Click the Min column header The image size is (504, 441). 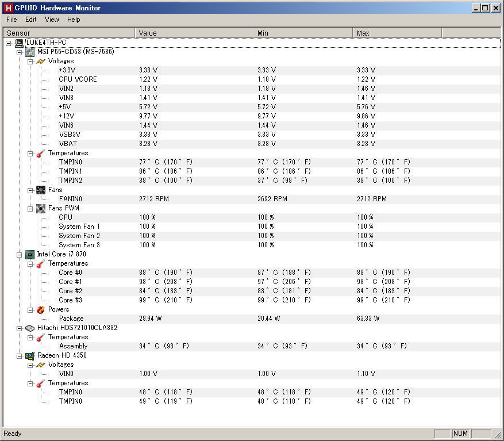[303, 33]
